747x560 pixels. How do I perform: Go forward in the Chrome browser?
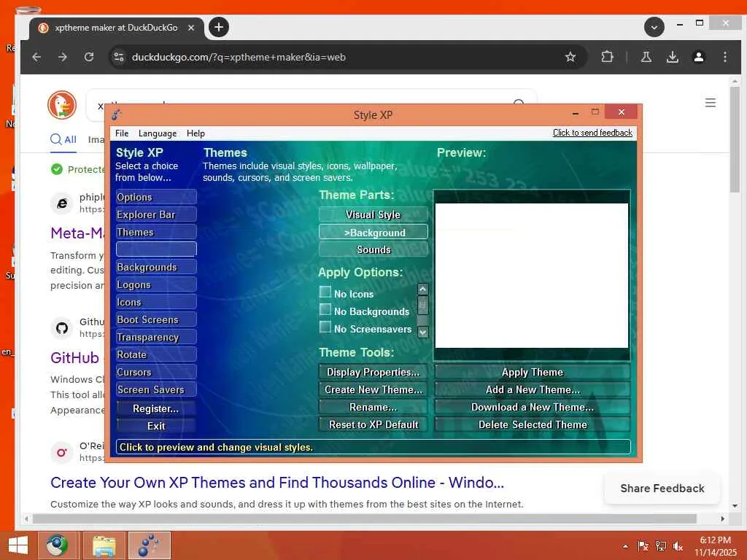tap(63, 57)
